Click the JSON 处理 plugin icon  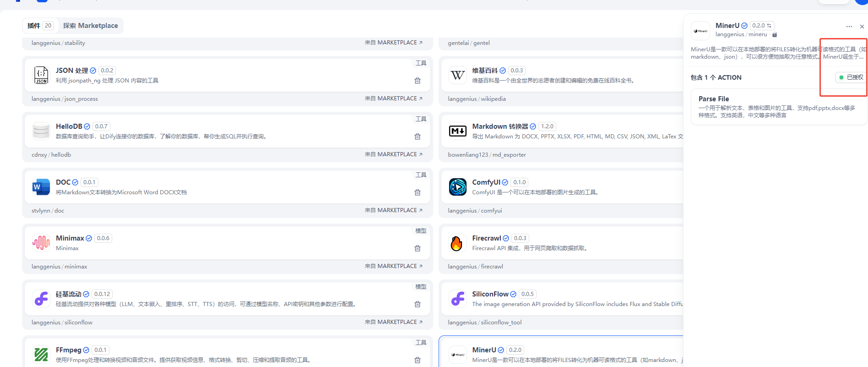click(41, 75)
